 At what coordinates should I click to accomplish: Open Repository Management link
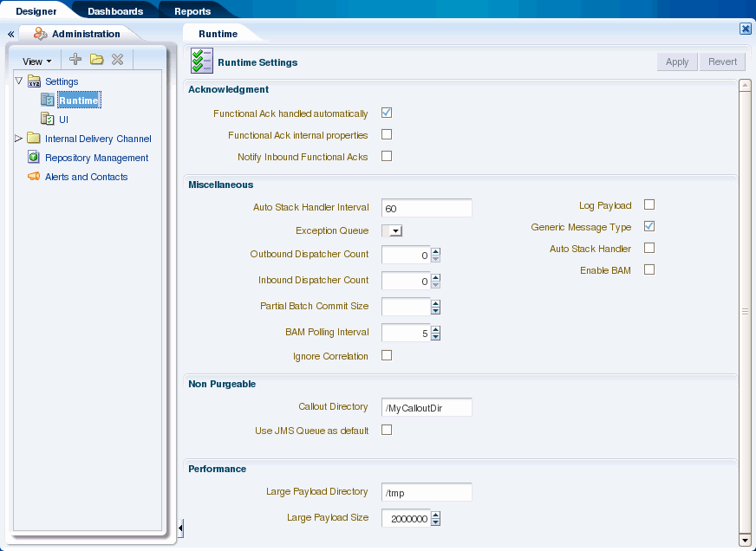[x=96, y=158]
